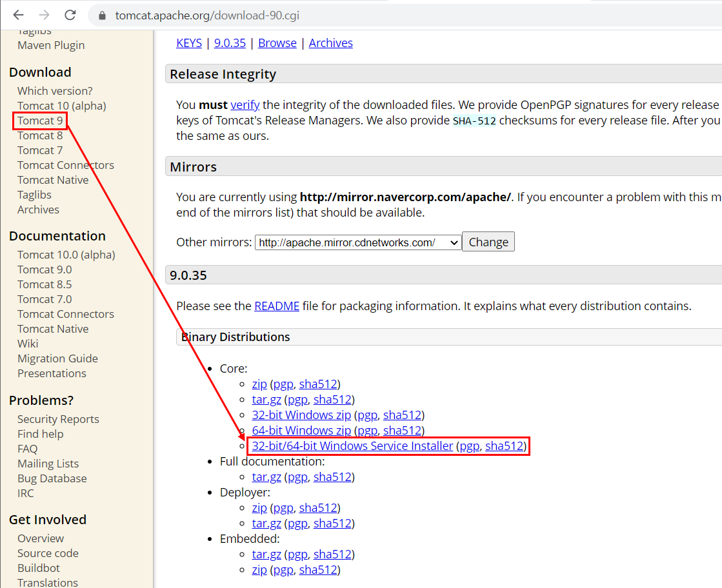Open Tomcat 8.5 documentation
722x588 pixels.
pyautogui.click(x=45, y=284)
